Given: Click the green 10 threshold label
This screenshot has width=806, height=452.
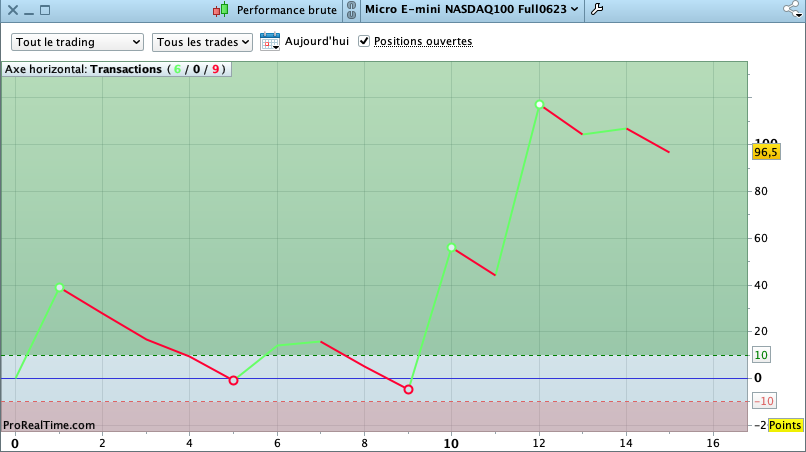Looking at the screenshot, I should coord(761,355).
